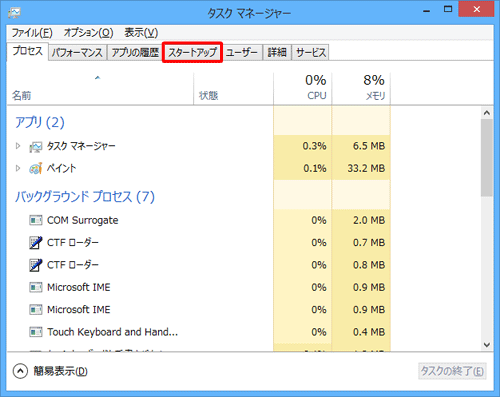Click the first CTF ローダー pen icon
Screen dimensions: 500x397
tap(36, 243)
